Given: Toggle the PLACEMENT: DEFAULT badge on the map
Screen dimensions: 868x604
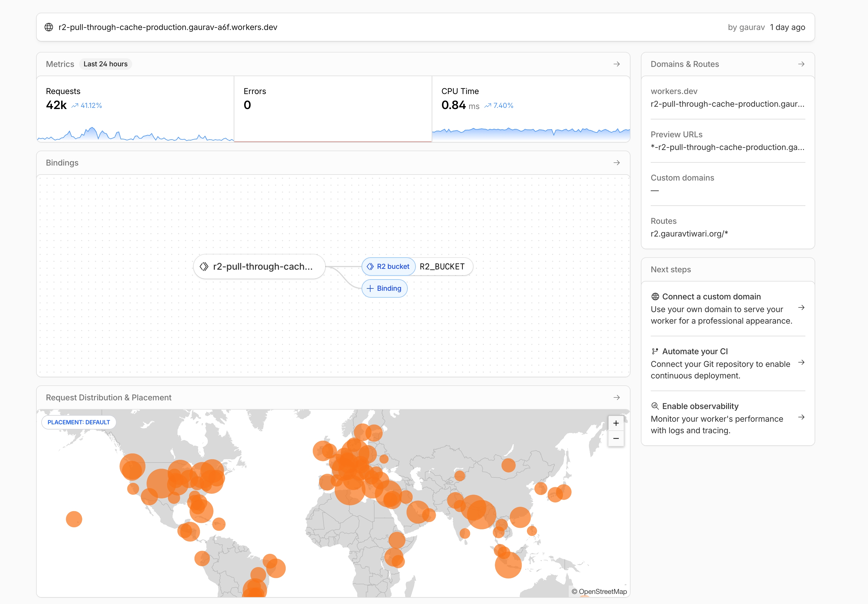Looking at the screenshot, I should click(78, 422).
